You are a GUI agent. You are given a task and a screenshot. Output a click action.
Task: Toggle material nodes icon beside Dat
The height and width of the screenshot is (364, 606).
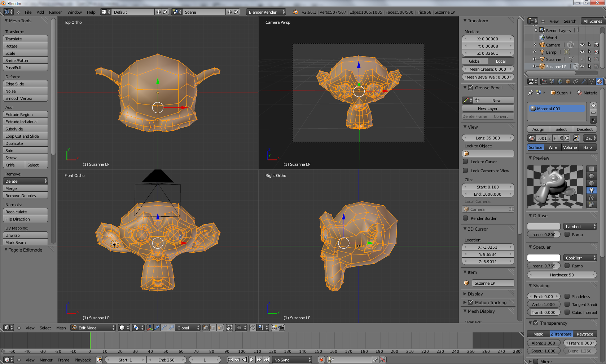point(576,138)
